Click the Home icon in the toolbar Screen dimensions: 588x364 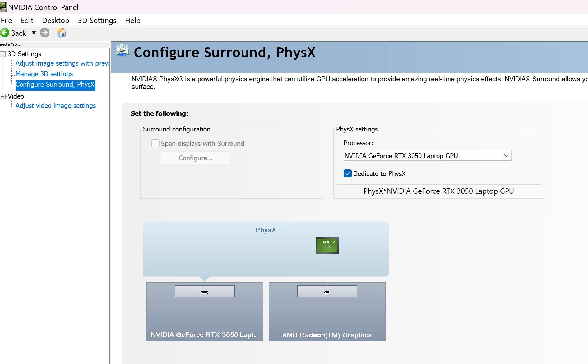[61, 33]
